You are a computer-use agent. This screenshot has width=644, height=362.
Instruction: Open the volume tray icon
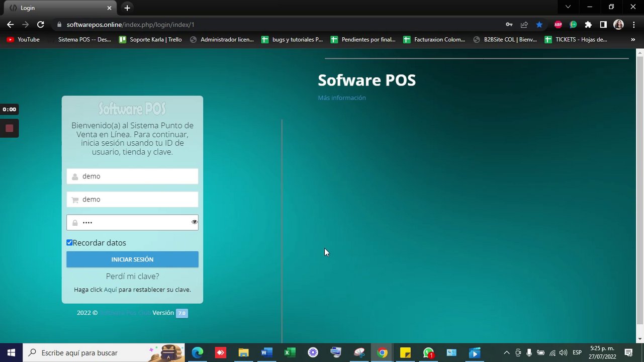click(564, 352)
